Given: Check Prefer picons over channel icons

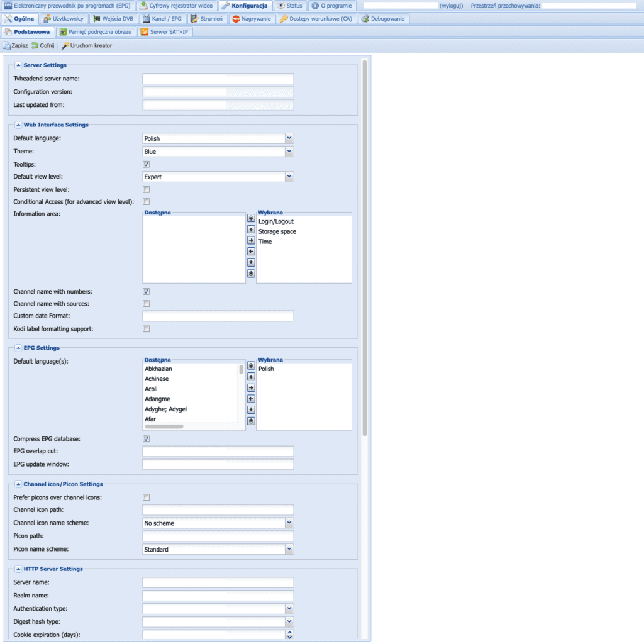Looking at the screenshot, I should [145, 497].
